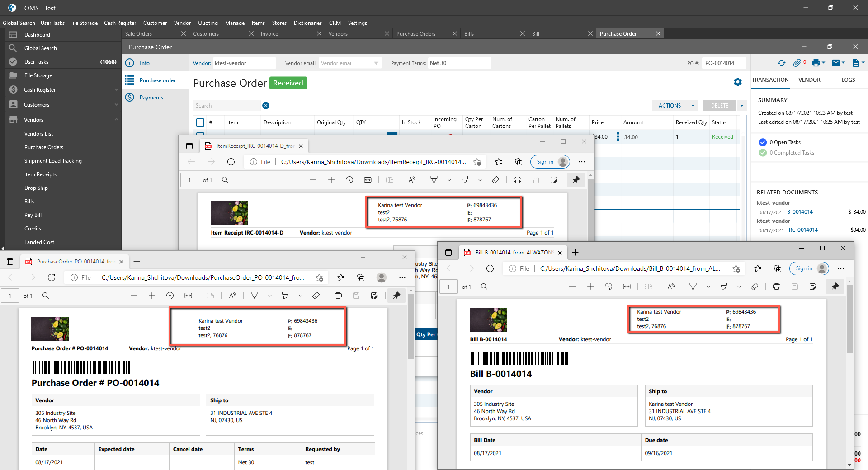Click the Search input field
Image resolution: width=868 pixels, height=470 pixels.
[226, 106]
